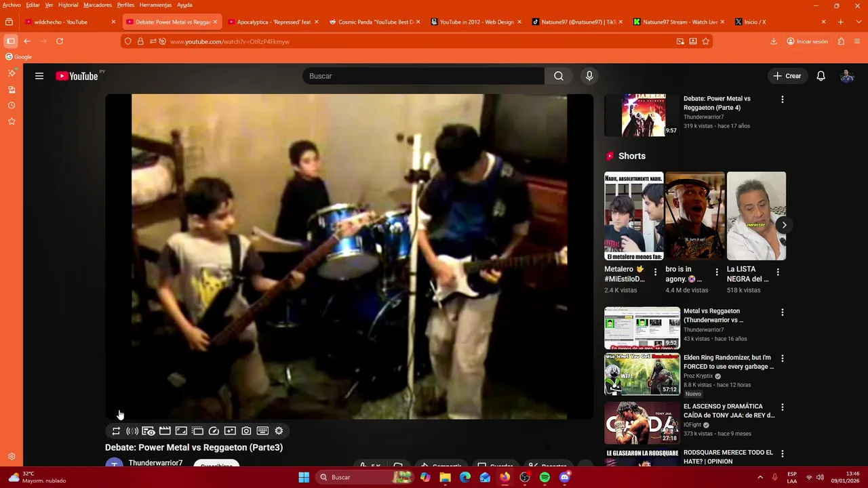Open extension settings gear below player
The image size is (868, 488).
coord(279,431)
